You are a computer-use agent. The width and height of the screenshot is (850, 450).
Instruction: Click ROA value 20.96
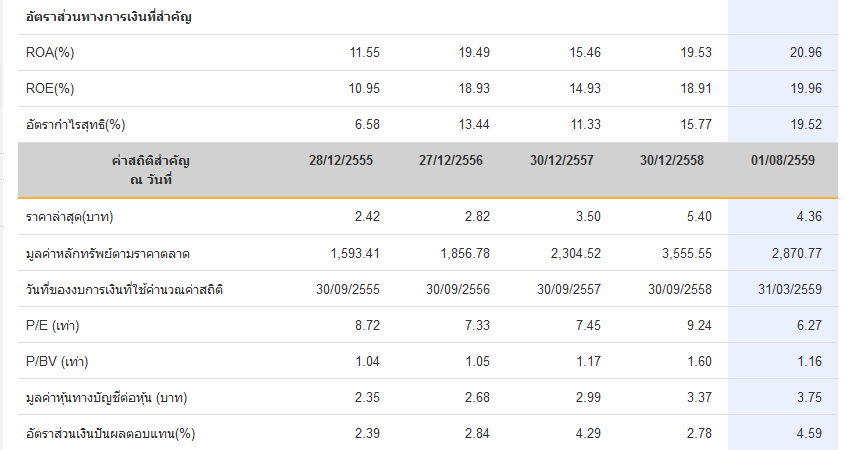pos(806,53)
